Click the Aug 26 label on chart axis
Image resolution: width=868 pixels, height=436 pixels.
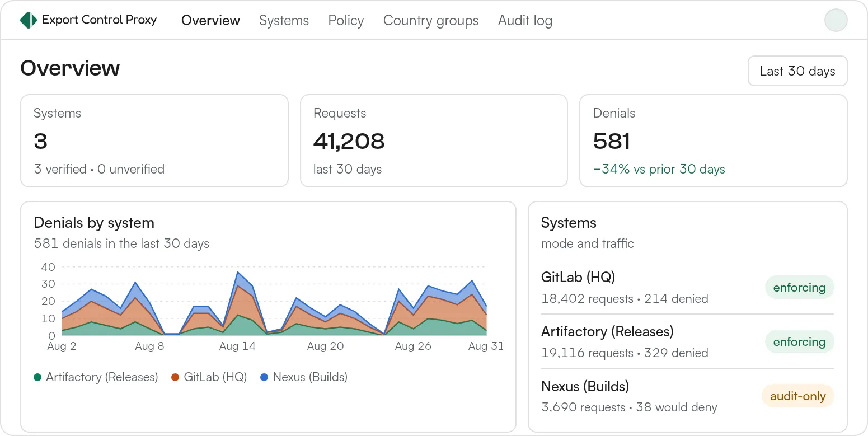(x=413, y=346)
